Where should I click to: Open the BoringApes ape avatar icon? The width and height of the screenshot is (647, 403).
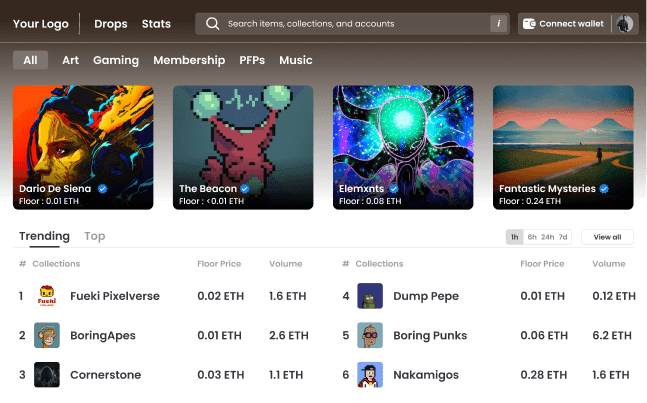(x=47, y=335)
